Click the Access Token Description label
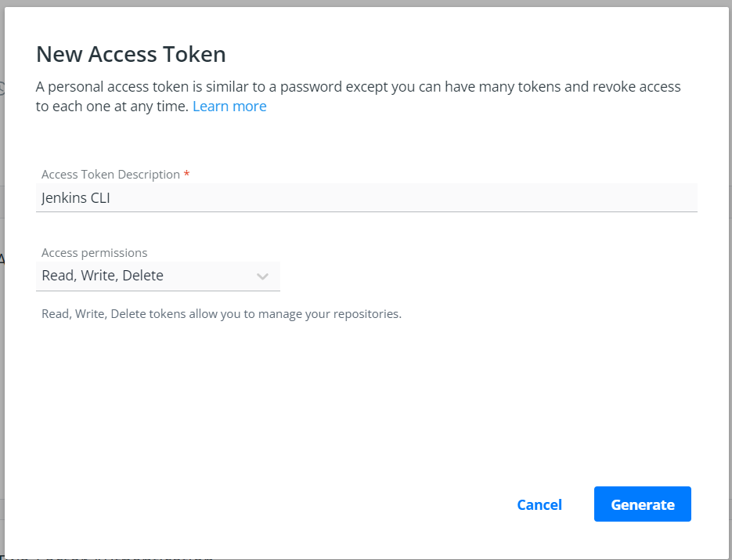The image size is (732, 560). [110, 174]
